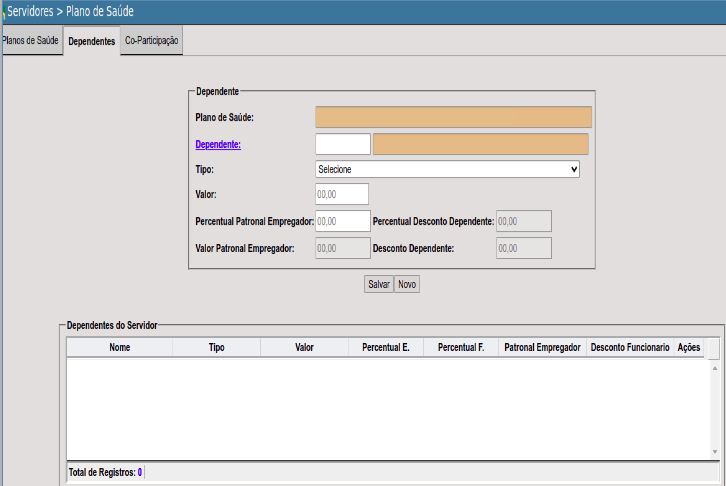Click the Valor Patronal Empregador field
Screen dimensions: 726x486
tap(342, 247)
